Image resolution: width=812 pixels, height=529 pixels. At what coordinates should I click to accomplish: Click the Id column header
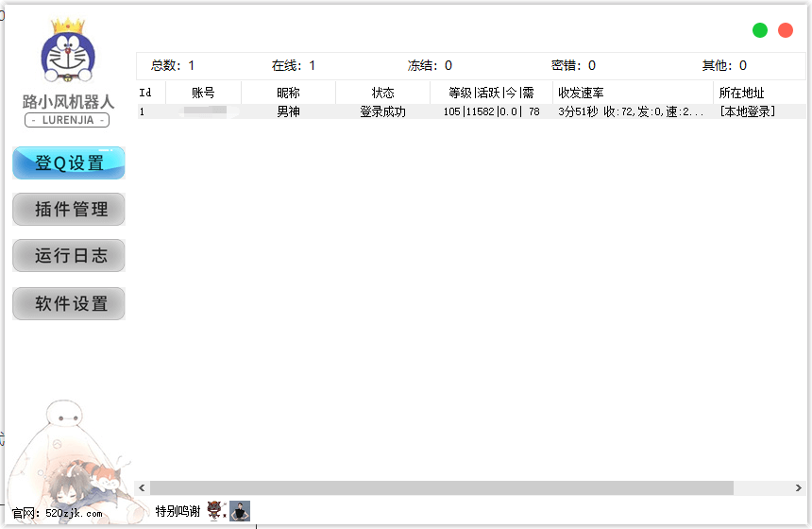[151, 93]
